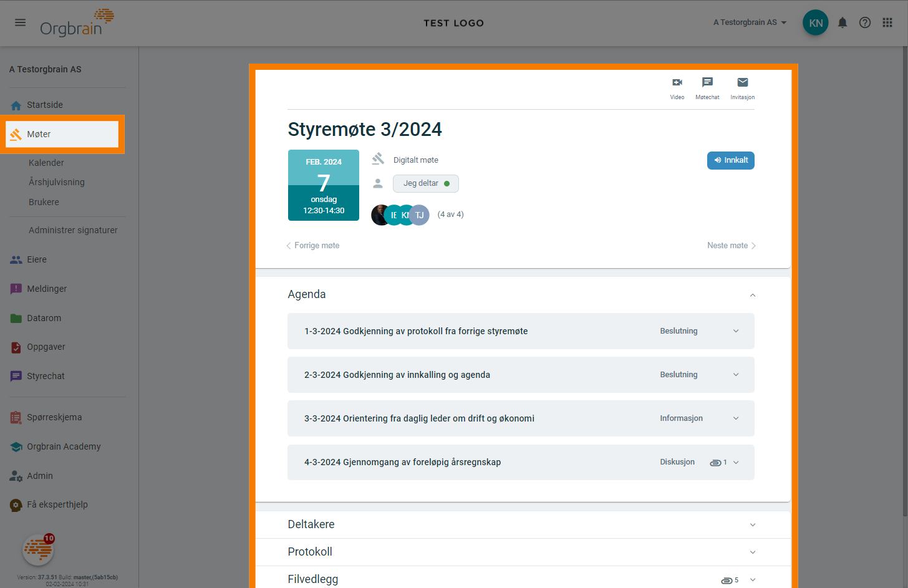Screen dimensions: 908x588
Task: Click the Digitalt møte label
Action: click(416, 160)
